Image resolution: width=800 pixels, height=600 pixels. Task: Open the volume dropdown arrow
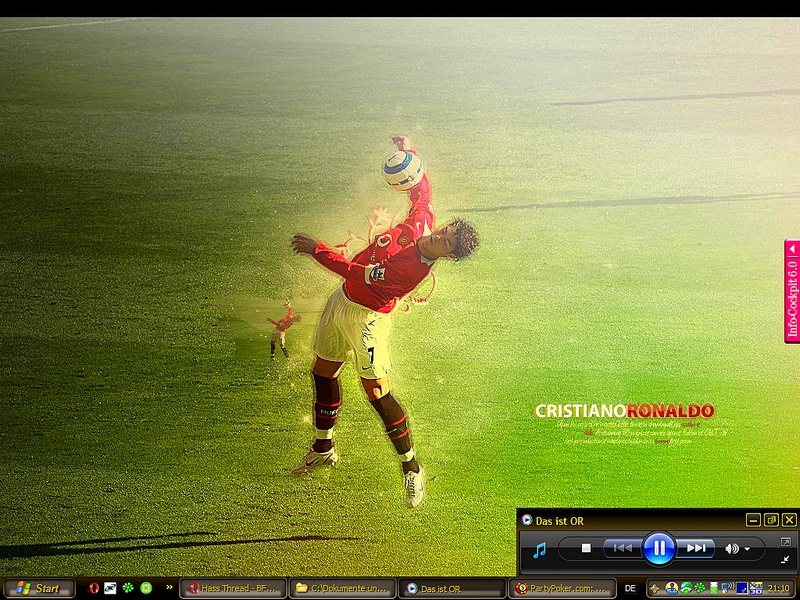747,549
